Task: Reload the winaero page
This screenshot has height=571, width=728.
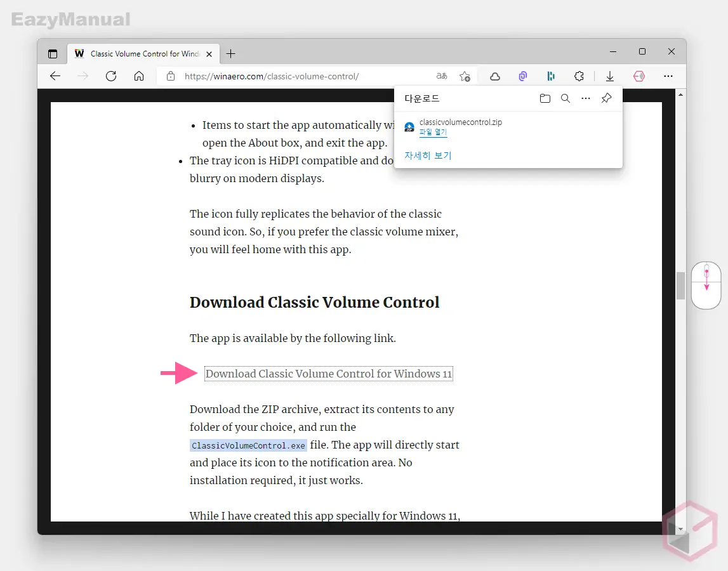Action: point(111,76)
